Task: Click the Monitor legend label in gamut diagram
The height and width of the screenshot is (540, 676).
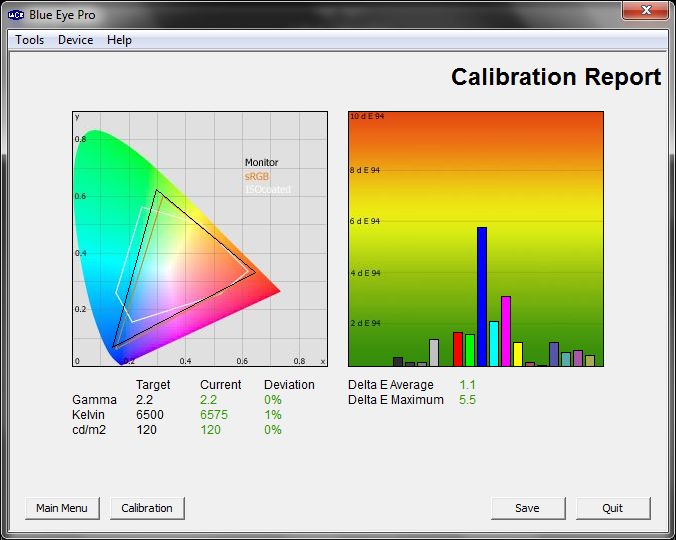Action: tap(262, 162)
